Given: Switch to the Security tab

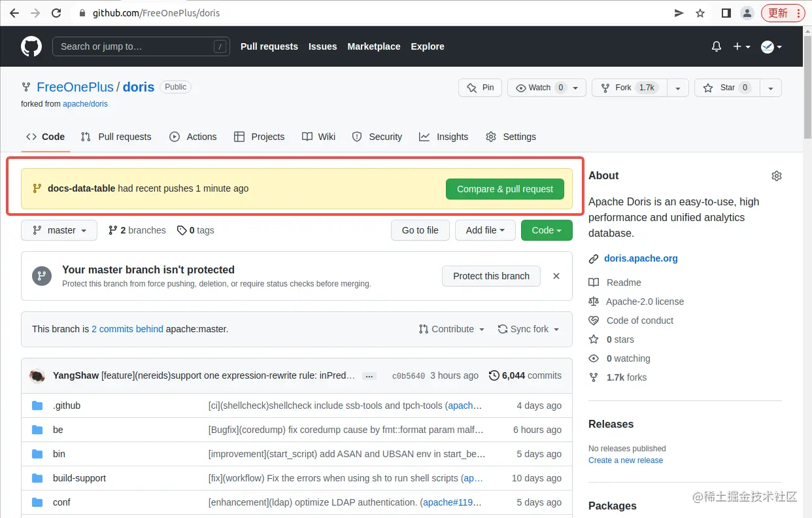Looking at the screenshot, I should (x=377, y=137).
